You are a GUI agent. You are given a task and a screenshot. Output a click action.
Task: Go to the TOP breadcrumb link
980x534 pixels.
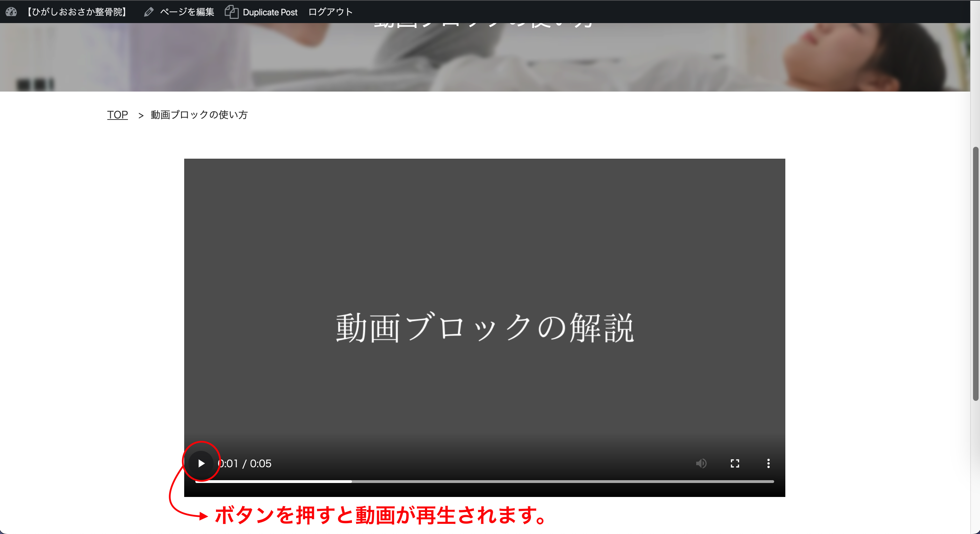point(117,115)
